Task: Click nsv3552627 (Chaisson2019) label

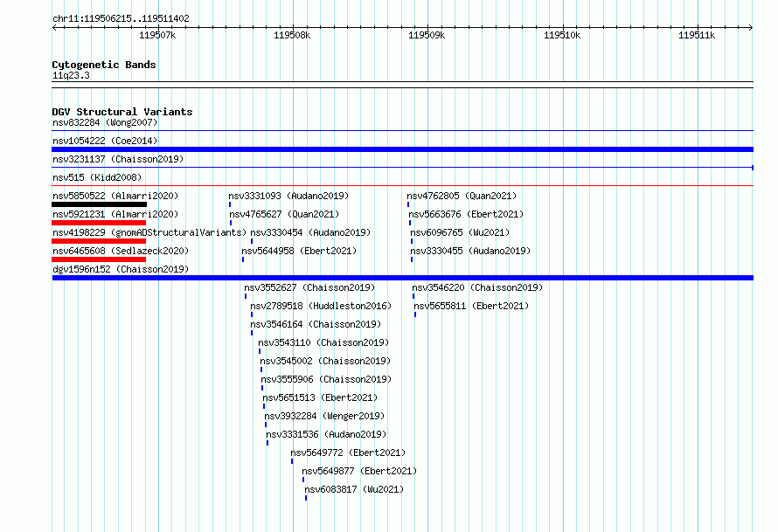Action: click(x=309, y=287)
